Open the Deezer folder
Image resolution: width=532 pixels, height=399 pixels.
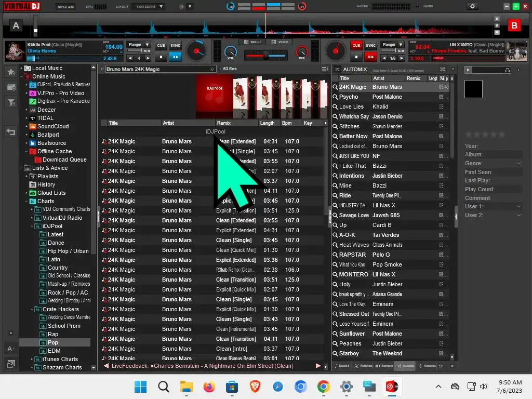(x=46, y=110)
